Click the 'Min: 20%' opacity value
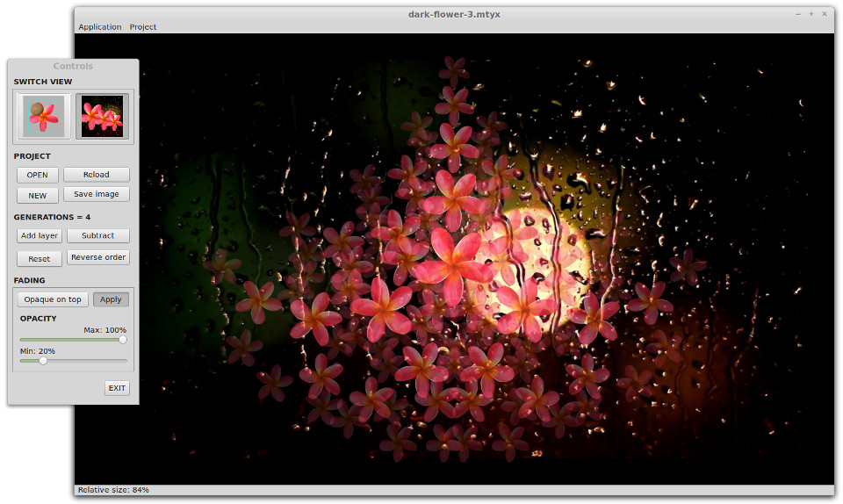This screenshot has height=504, width=843. pyautogui.click(x=38, y=351)
